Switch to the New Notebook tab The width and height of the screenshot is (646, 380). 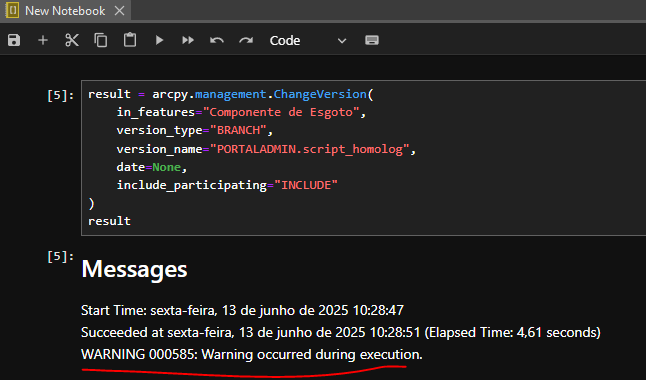coord(65,11)
